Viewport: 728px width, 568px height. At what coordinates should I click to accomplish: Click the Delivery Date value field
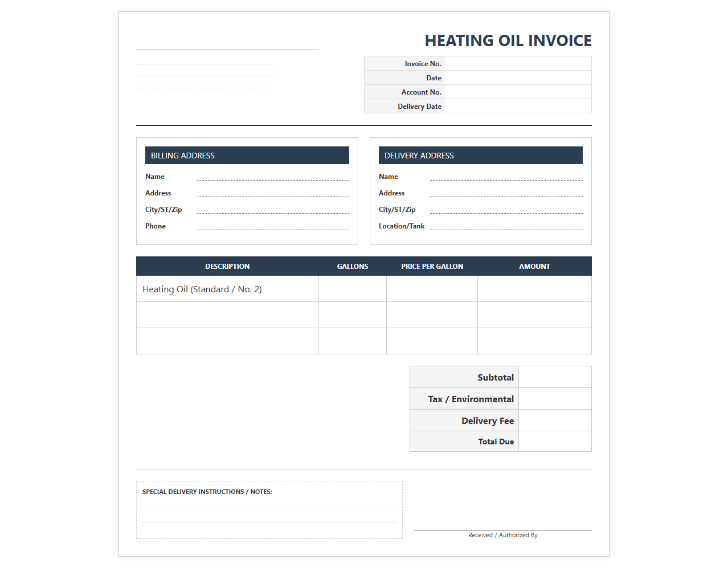(x=518, y=106)
